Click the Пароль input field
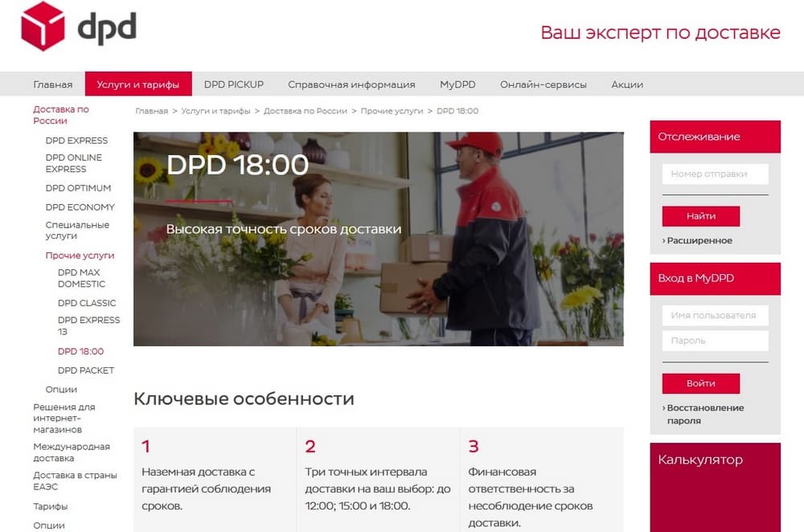804x532 pixels. click(x=716, y=340)
